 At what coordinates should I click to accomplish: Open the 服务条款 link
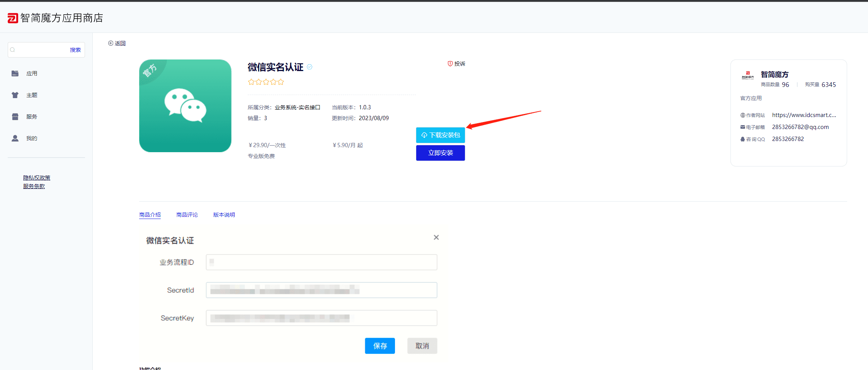[34, 186]
